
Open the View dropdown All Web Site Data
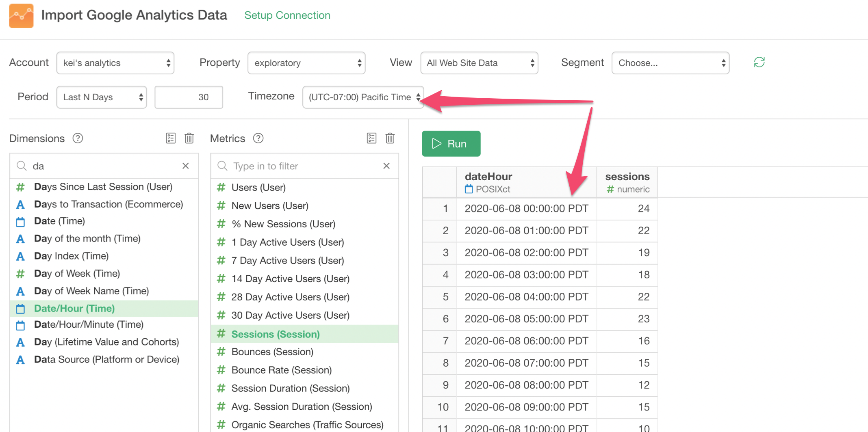tap(479, 63)
